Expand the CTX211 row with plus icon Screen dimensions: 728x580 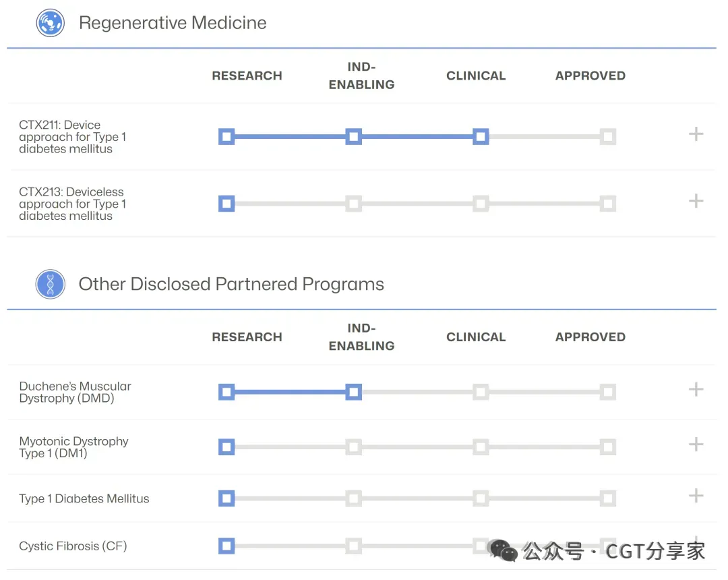click(x=696, y=134)
